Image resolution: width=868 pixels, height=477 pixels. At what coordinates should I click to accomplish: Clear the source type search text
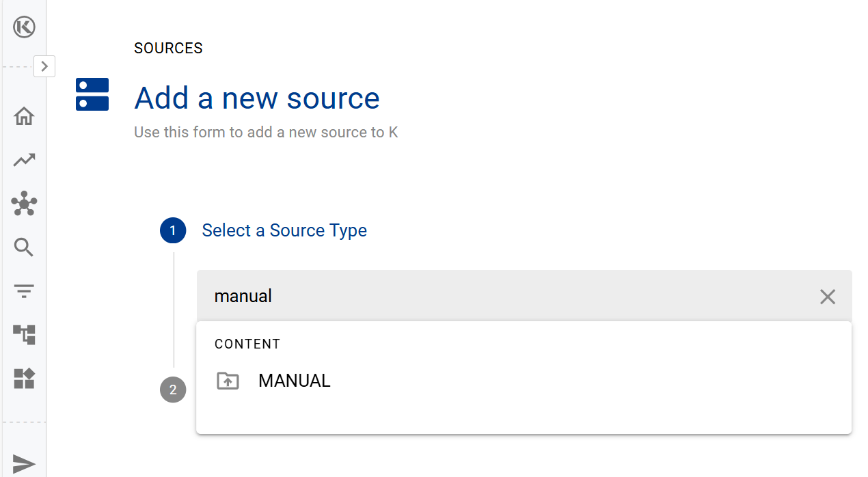827,297
